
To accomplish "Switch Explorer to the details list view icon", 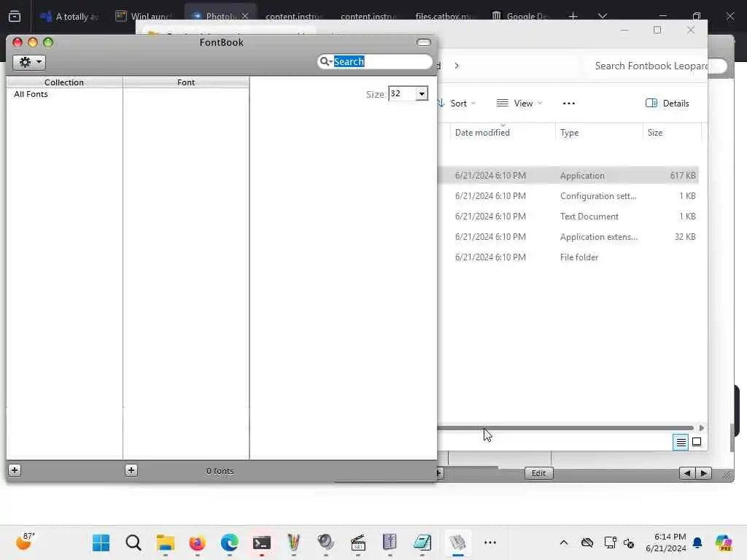I will pyautogui.click(x=681, y=443).
